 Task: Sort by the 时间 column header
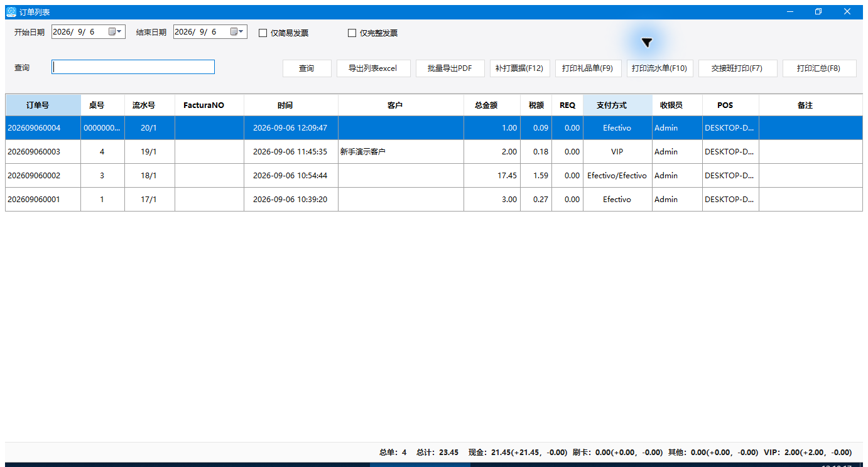coord(291,105)
